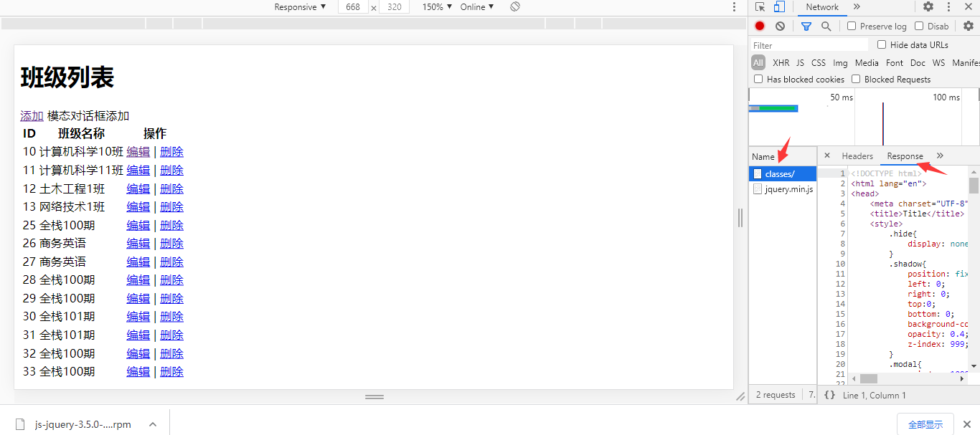Select the Network panel tab
The height and width of the screenshot is (435, 980).
click(x=822, y=7)
